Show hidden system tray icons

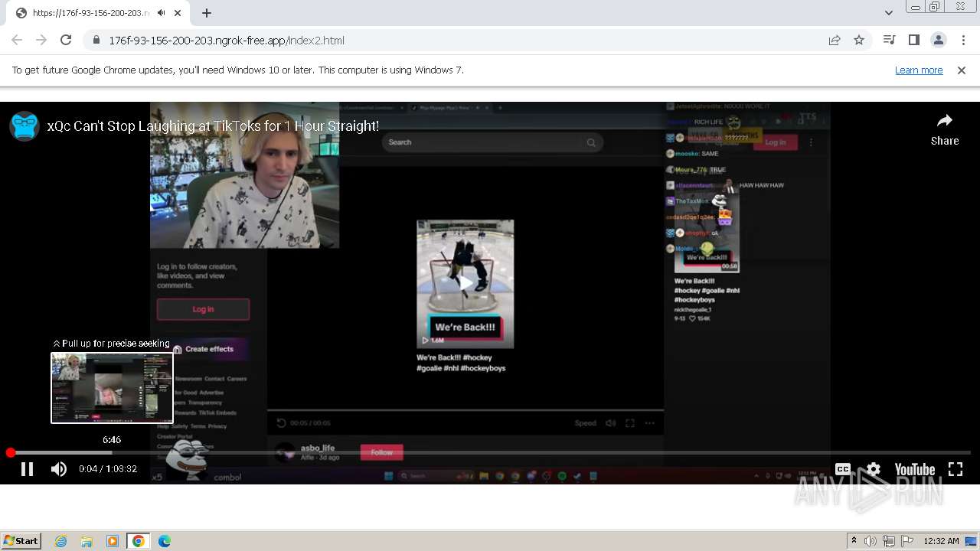click(x=854, y=541)
